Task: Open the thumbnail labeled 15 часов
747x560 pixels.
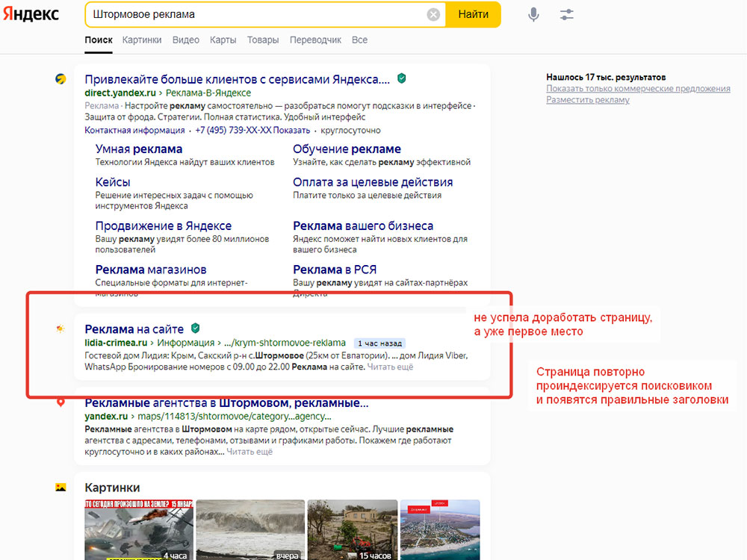Action: 353,529
